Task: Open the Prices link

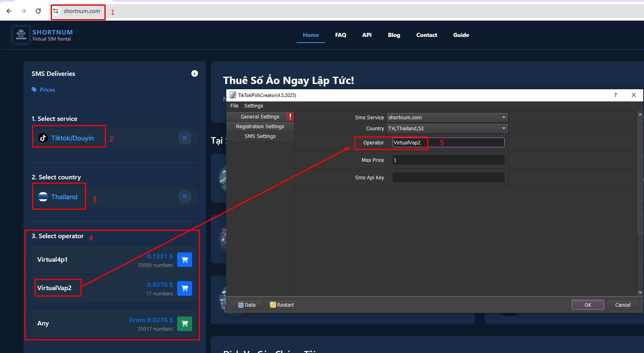Action: tap(47, 90)
